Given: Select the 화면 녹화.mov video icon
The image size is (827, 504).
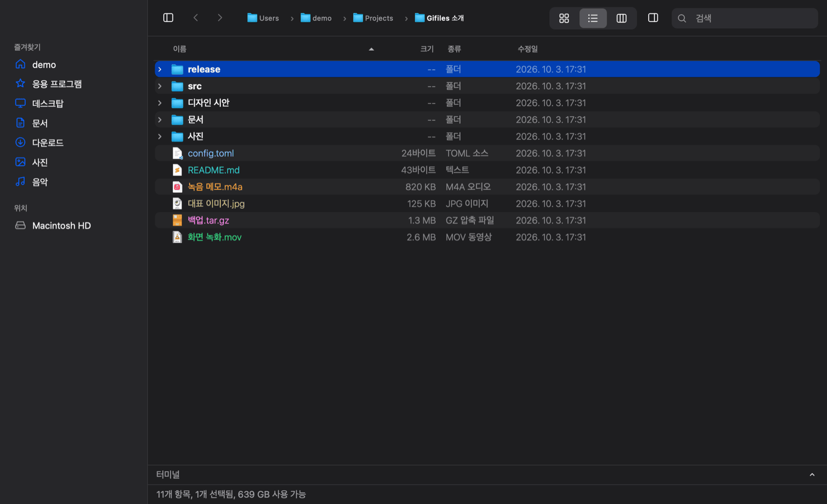Looking at the screenshot, I should click(177, 237).
